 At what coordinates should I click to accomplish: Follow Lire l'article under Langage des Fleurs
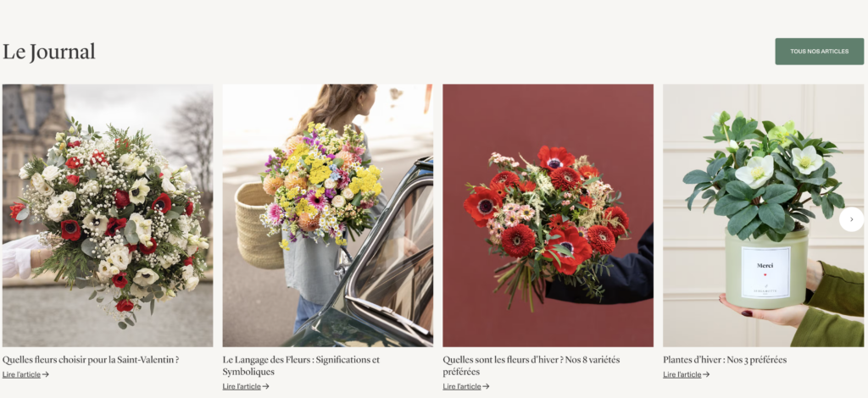click(x=242, y=386)
